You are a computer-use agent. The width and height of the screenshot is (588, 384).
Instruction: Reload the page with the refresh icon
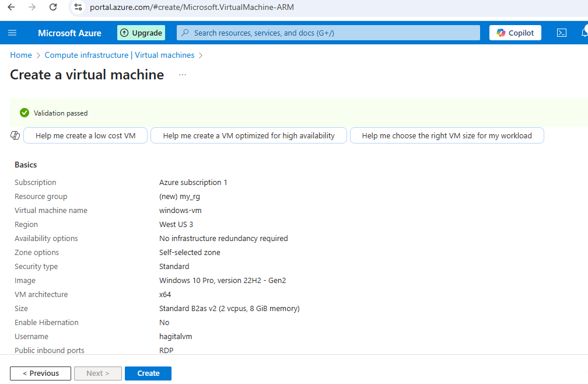[x=53, y=7]
